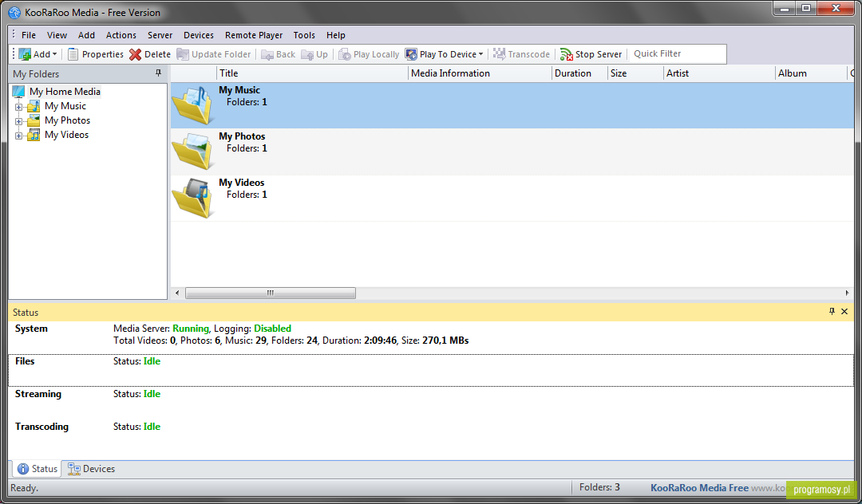Screen dimensions: 862x504
Task: Open the Help menu
Action: click(336, 35)
